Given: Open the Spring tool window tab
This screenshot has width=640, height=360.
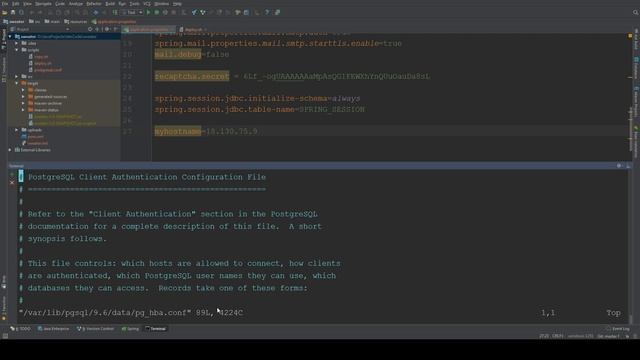Looking at the screenshot, I should [x=131, y=329].
